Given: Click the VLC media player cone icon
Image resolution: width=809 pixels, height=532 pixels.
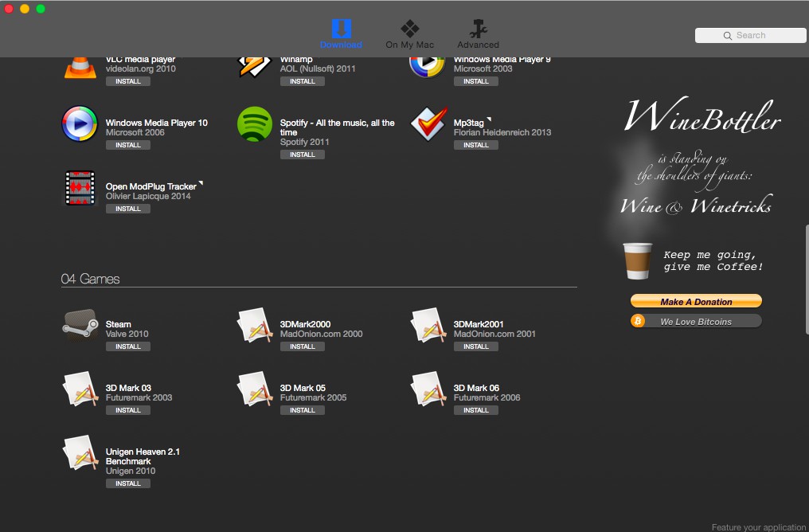Looking at the screenshot, I should click(x=80, y=66).
